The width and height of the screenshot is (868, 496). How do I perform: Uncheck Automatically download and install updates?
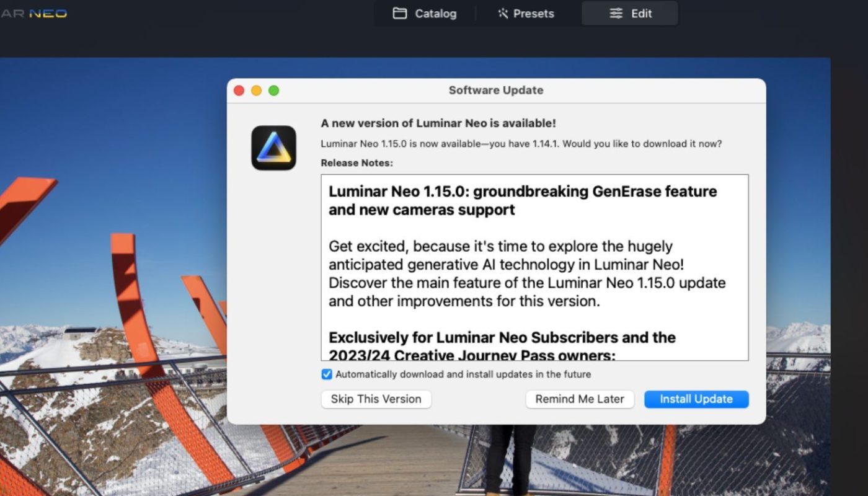click(327, 374)
